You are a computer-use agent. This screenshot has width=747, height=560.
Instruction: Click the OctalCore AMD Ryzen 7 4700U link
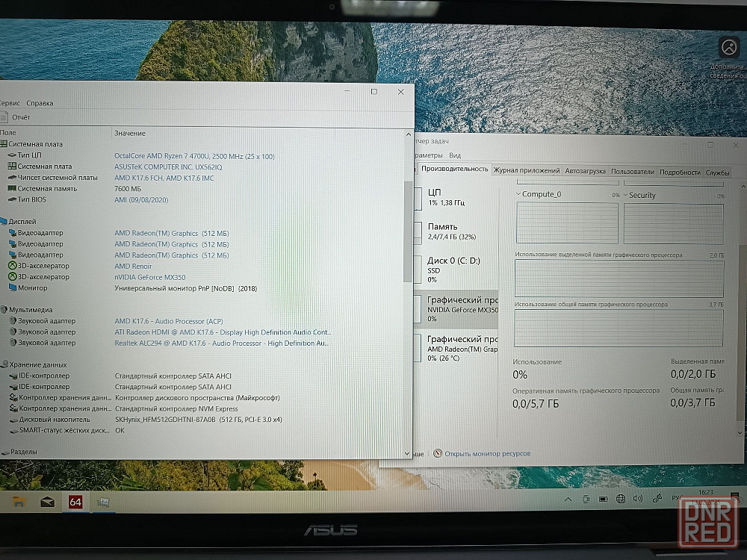point(194,156)
